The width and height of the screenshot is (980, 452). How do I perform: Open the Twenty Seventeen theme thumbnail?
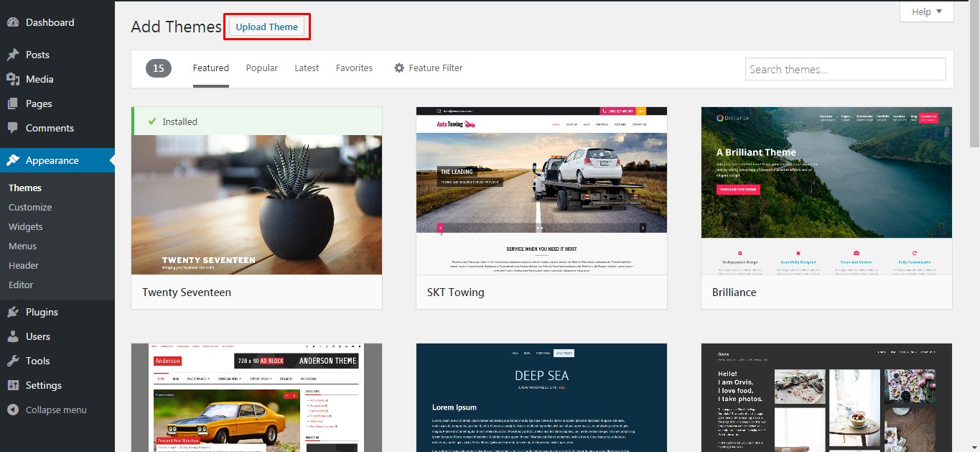tap(256, 205)
